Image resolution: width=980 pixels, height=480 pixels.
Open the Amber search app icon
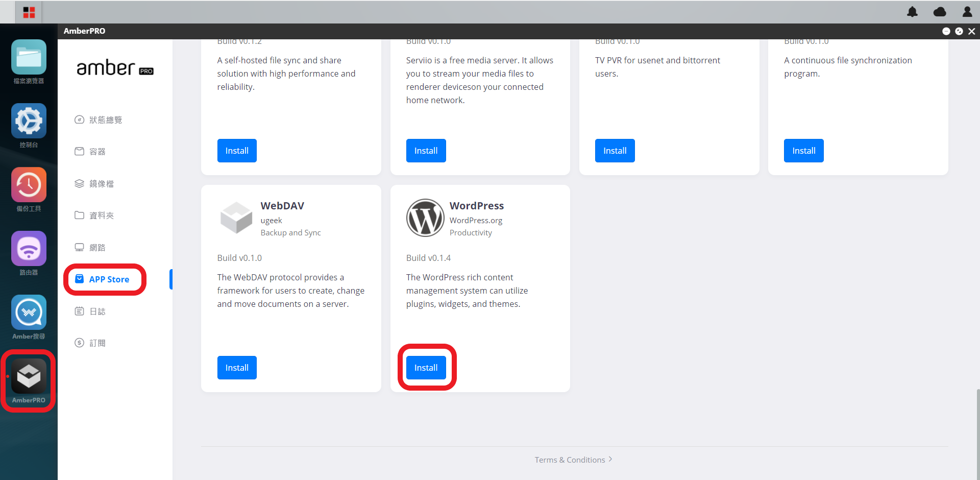click(29, 313)
